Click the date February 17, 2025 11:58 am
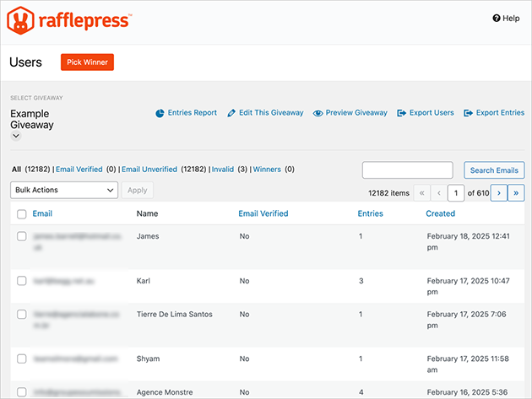 pyautogui.click(x=468, y=364)
